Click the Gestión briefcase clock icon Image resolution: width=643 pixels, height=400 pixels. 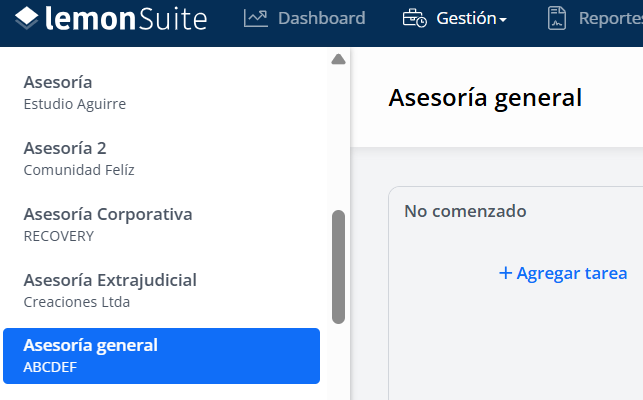pyautogui.click(x=414, y=18)
